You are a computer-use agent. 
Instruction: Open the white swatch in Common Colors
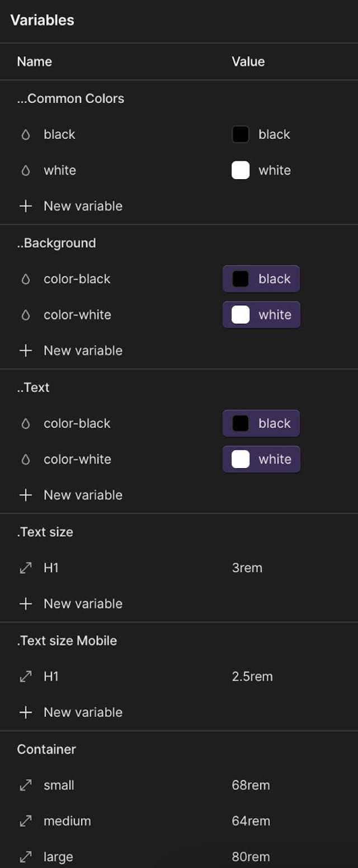[x=241, y=170]
